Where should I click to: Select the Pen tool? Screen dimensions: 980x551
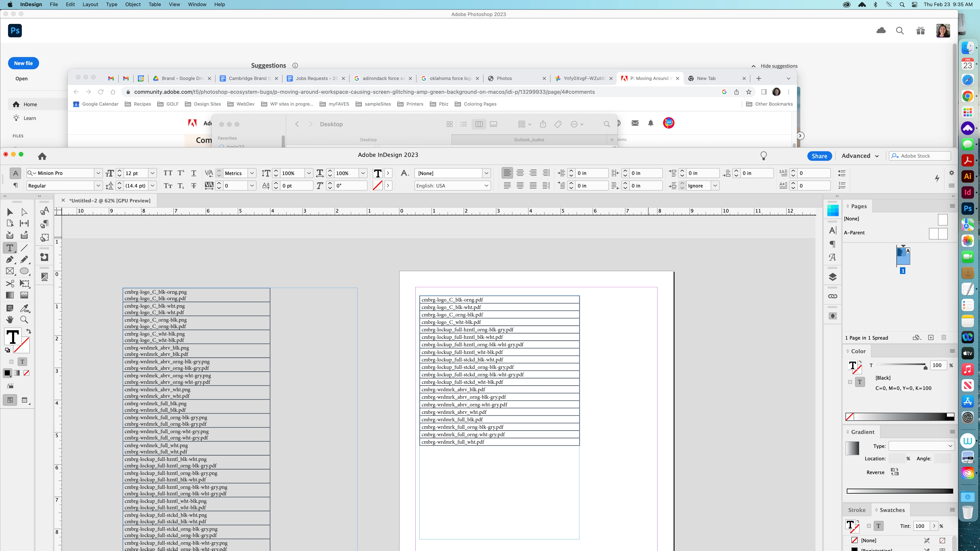click(x=10, y=260)
